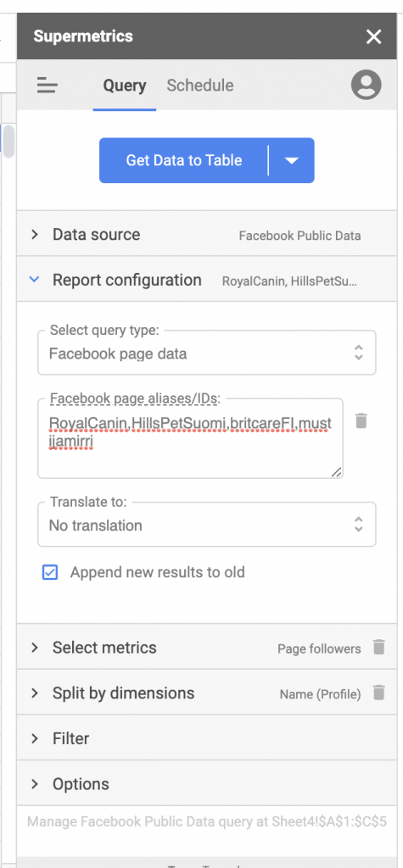Remove the Page followers metric
Image resolution: width=403 pixels, height=868 pixels.
(378, 647)
